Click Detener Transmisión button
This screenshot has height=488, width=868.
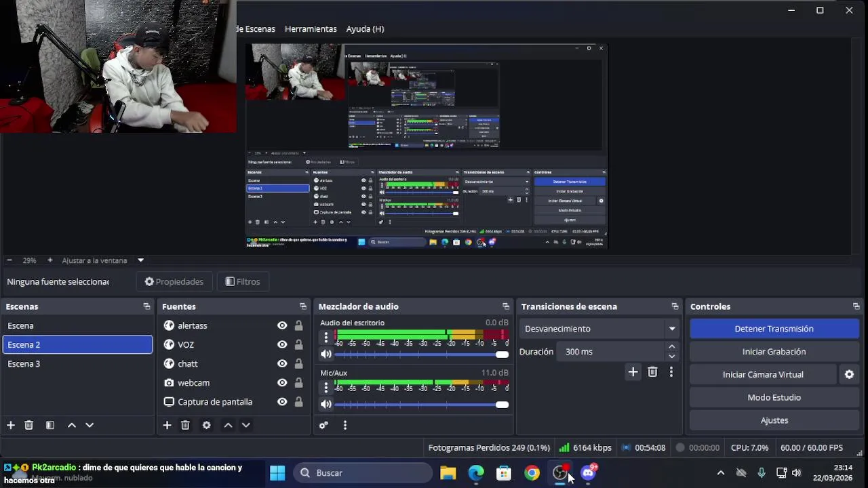(x=774, y=329)
